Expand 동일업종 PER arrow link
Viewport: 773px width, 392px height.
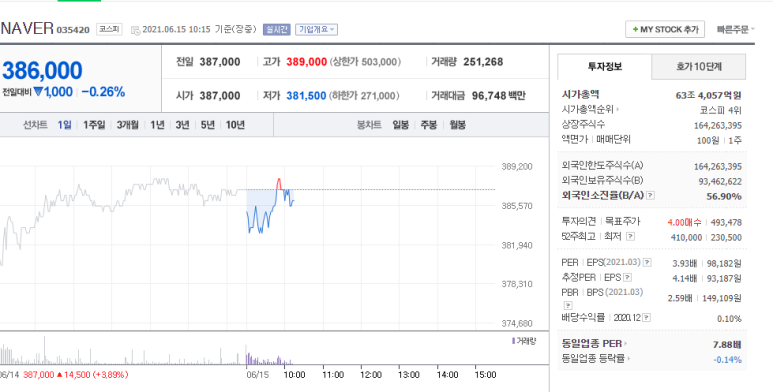(x=595, y=344)
